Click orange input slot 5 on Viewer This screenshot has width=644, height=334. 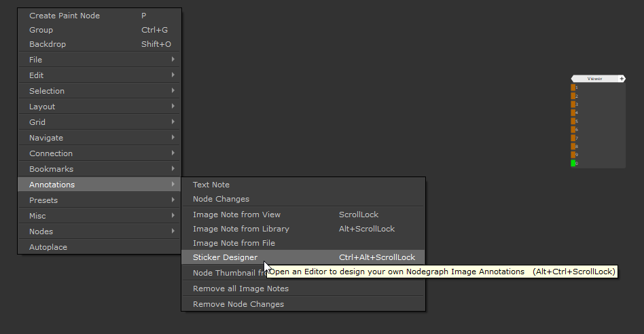[573, 121]
